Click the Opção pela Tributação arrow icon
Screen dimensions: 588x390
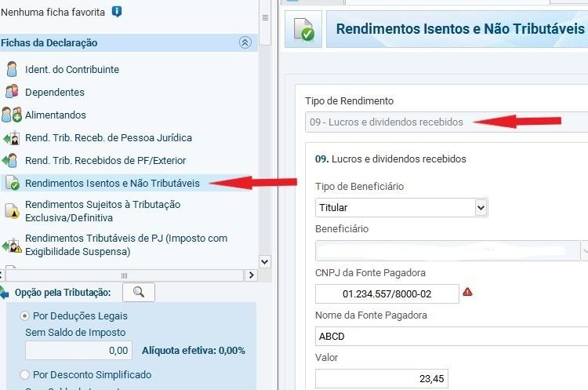point(4,293)
